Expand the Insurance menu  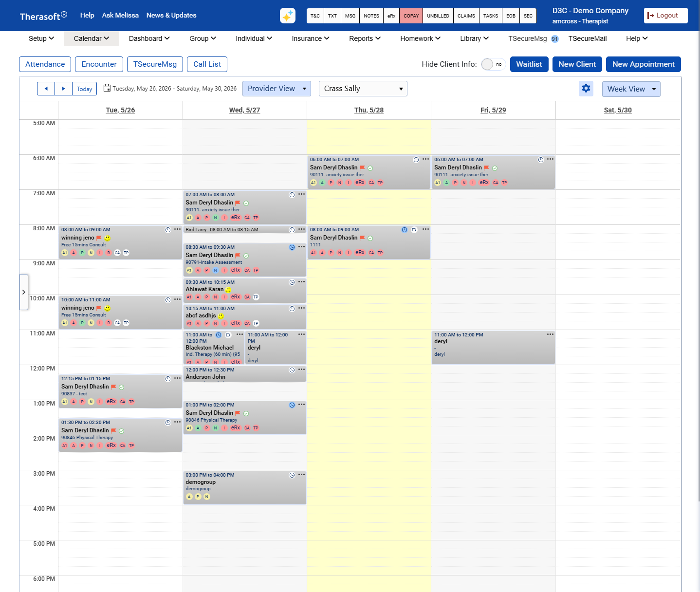coord(311,38)
